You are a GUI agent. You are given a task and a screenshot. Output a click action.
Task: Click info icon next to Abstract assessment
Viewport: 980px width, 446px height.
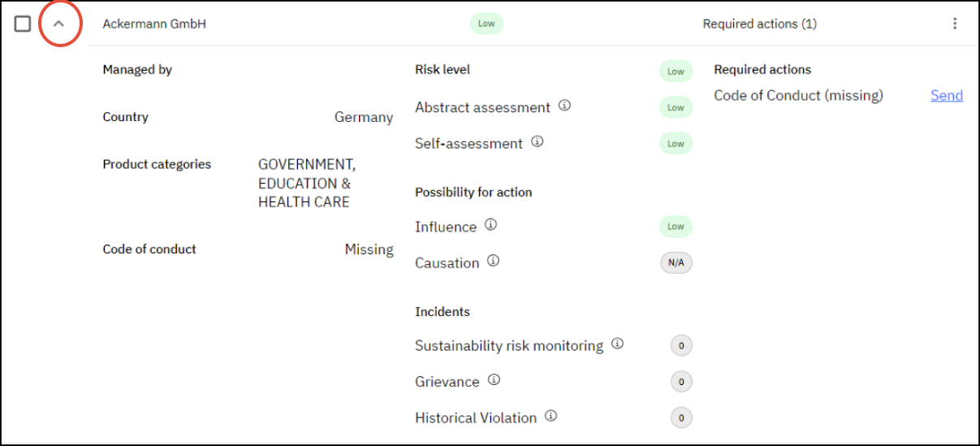(x=565, y=106)
